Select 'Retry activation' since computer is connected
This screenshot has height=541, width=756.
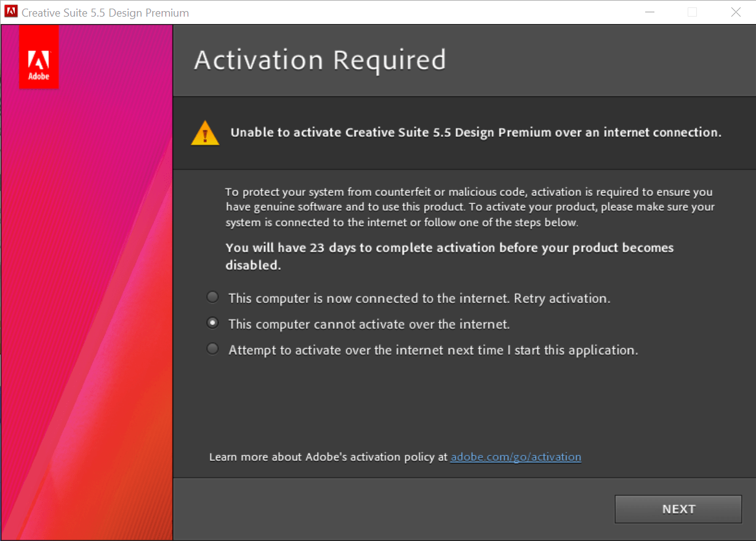(212, 297)
